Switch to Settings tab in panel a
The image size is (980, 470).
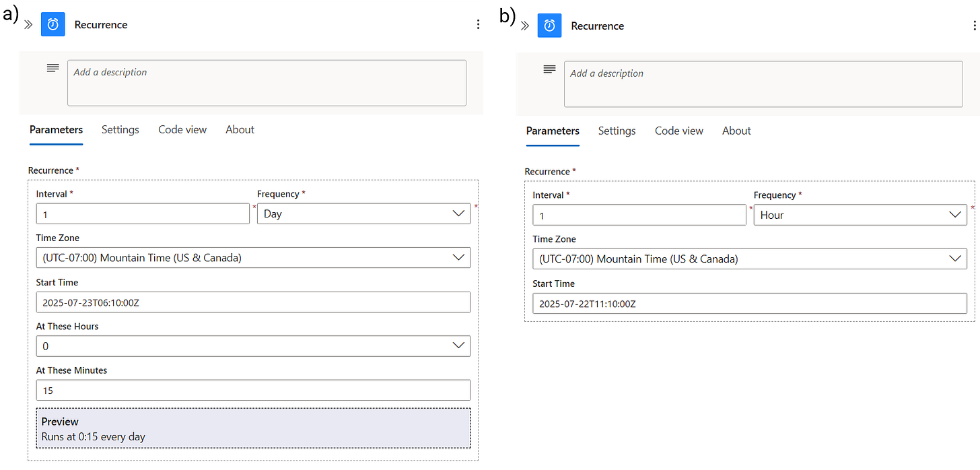[120, 129]
